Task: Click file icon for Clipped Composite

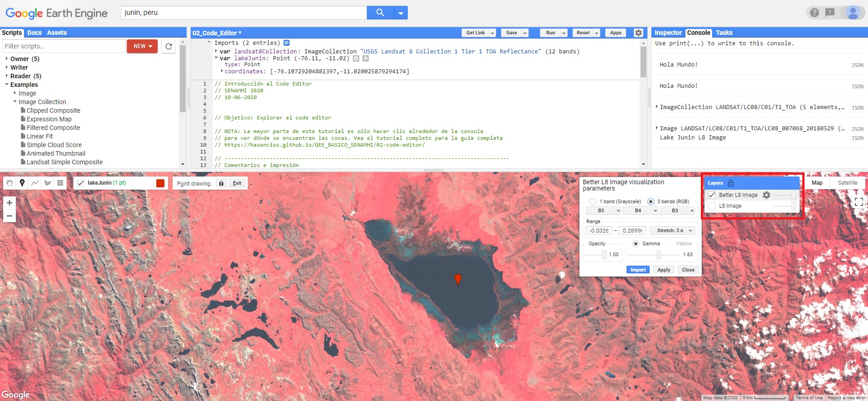Action: click(x=23, y=110)
